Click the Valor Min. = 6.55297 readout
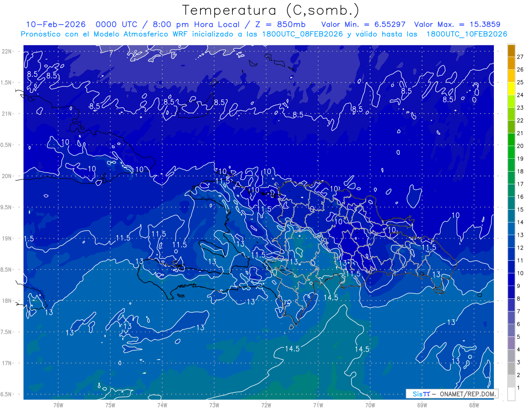 [364, 25]
